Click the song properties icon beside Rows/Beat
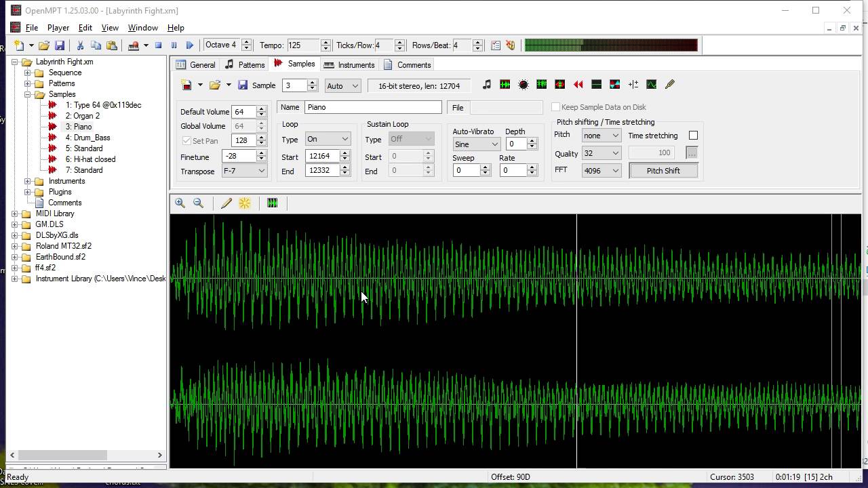Screen dimensions: 868x488 (496, 45)
